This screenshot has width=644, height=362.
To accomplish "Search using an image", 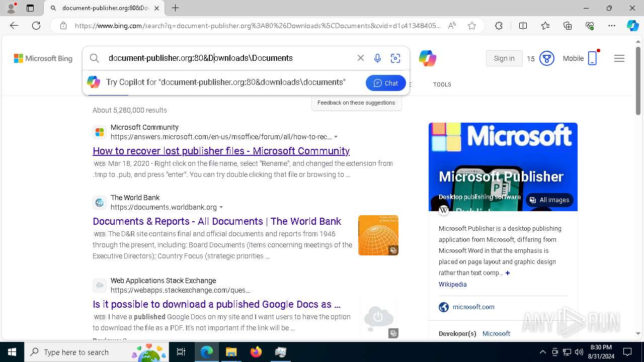I will point(395,58).
